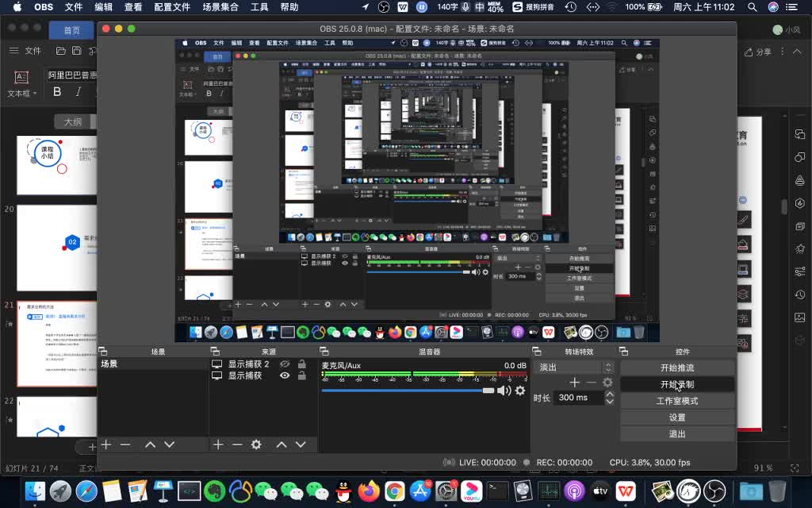Move the scene up in the 场景 panel
Viewport: 812px width, 508px height.
coord(150,444)
